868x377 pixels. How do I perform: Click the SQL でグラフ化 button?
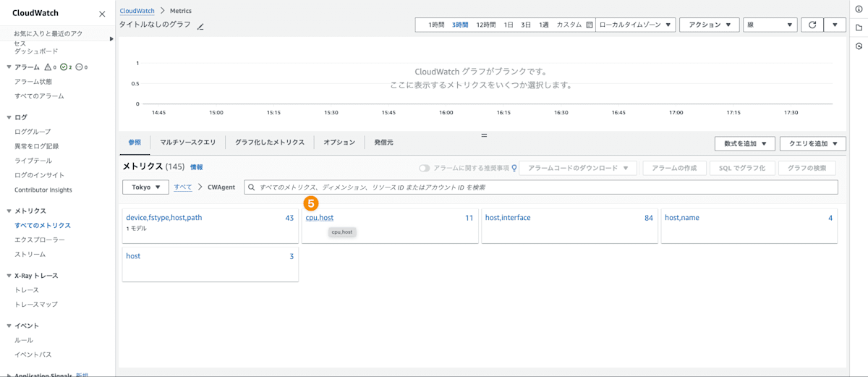[742, 168]
